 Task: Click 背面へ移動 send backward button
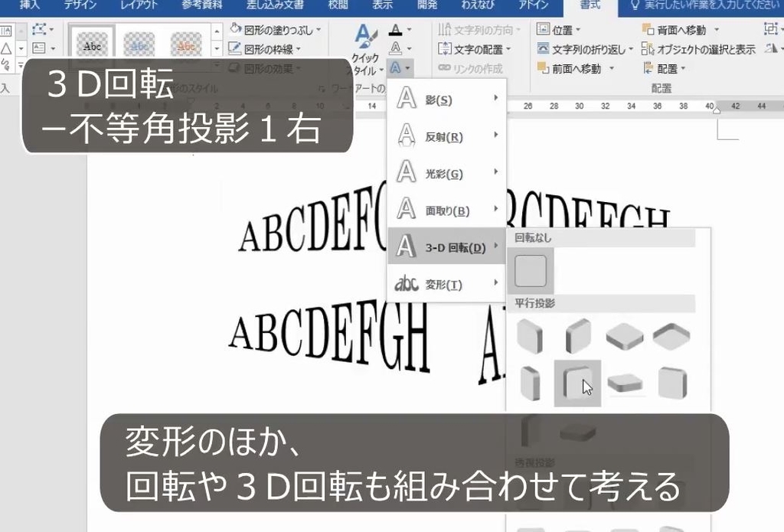(x=674, y=30)
